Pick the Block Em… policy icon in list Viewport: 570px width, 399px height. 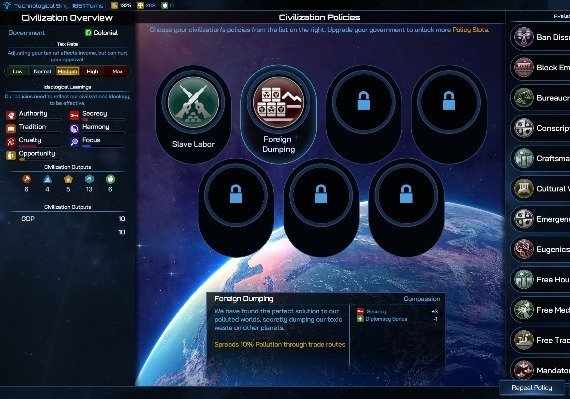(523, 67)
